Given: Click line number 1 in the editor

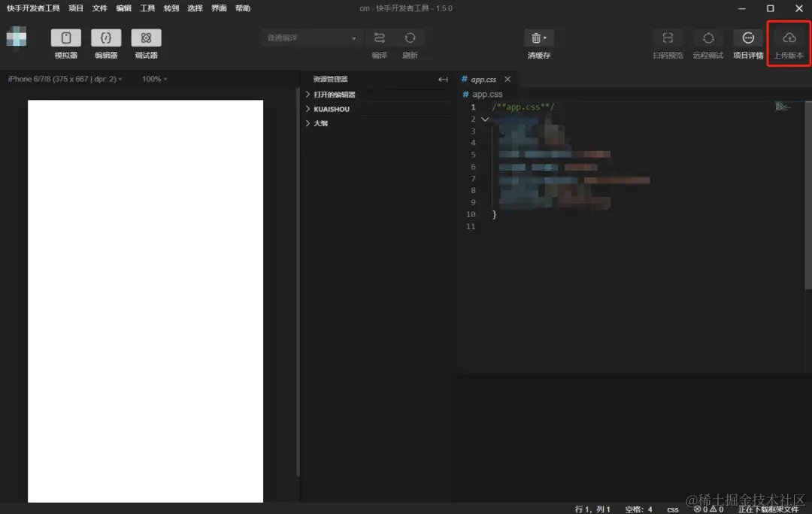Looking at the screenshot, I should (473, 107).
